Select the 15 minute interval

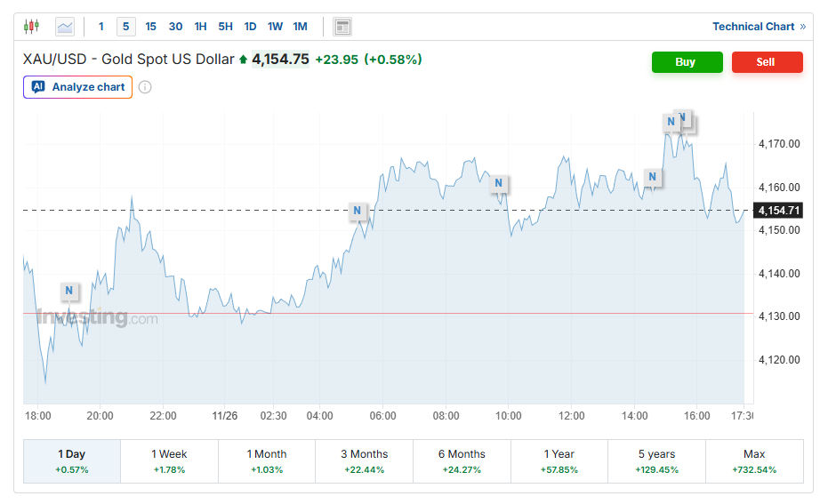coord(150,27)
